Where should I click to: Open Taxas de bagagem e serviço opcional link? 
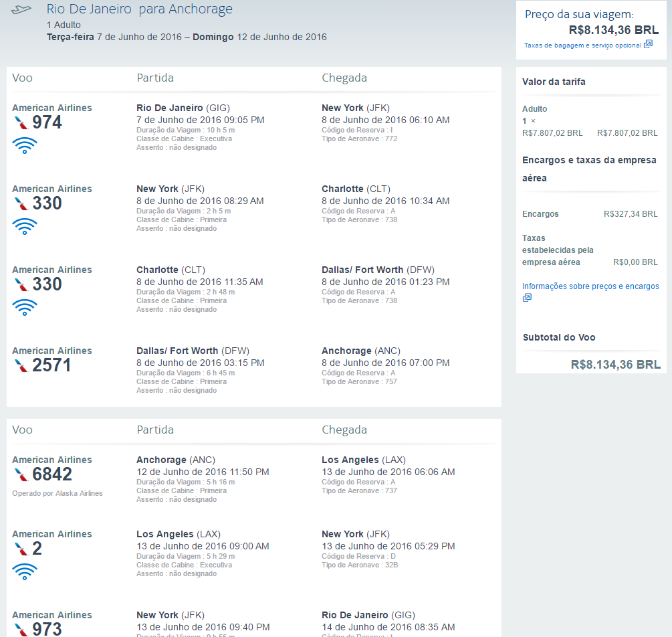583,45
